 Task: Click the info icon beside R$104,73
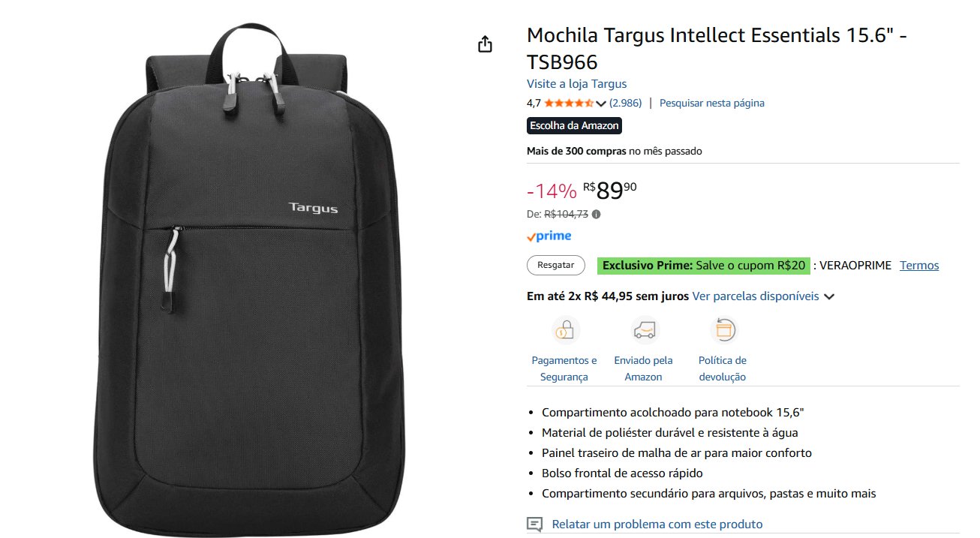pos(597,214)
